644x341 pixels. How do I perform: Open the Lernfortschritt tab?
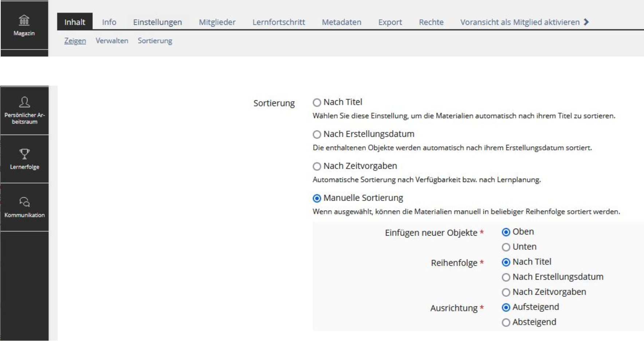(279, 22)
